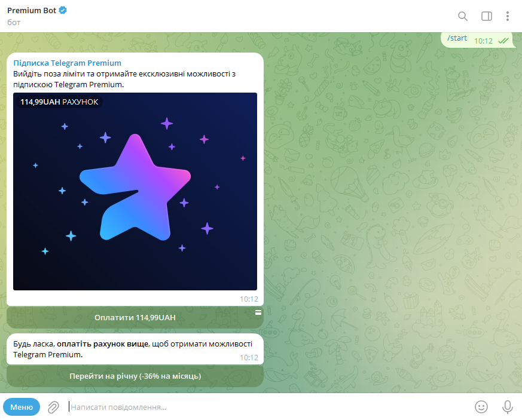The image size is (522, 420).
Task: Open the emoji picker smiley icon
Action: tap(481, 407)
